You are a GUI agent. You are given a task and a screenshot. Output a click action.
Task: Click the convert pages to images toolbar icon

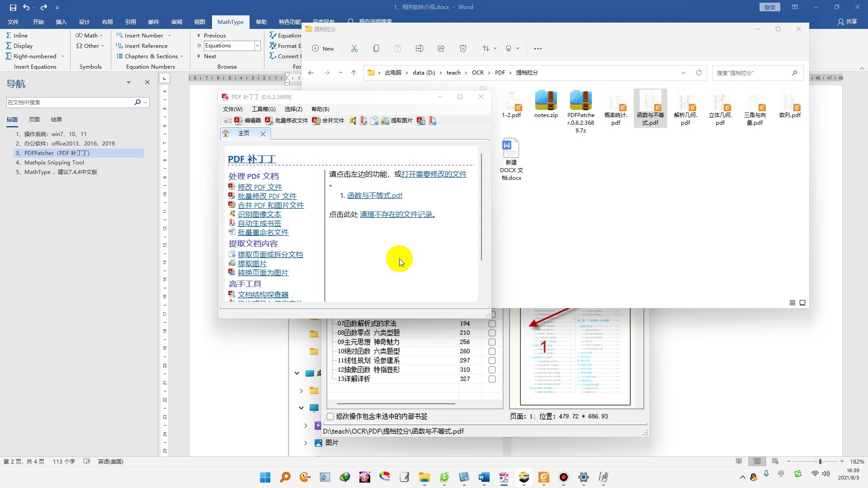(x=421, y=121)
